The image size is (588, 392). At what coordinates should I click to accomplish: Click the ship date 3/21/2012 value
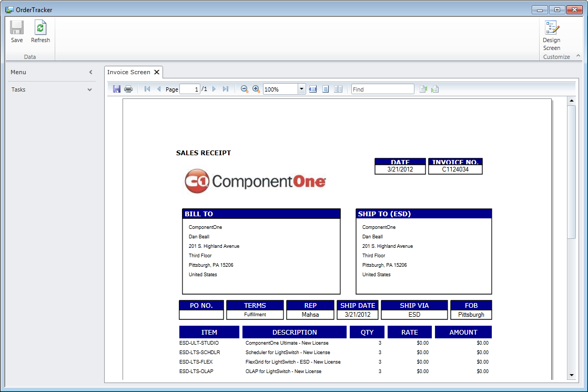pos(357,315)
